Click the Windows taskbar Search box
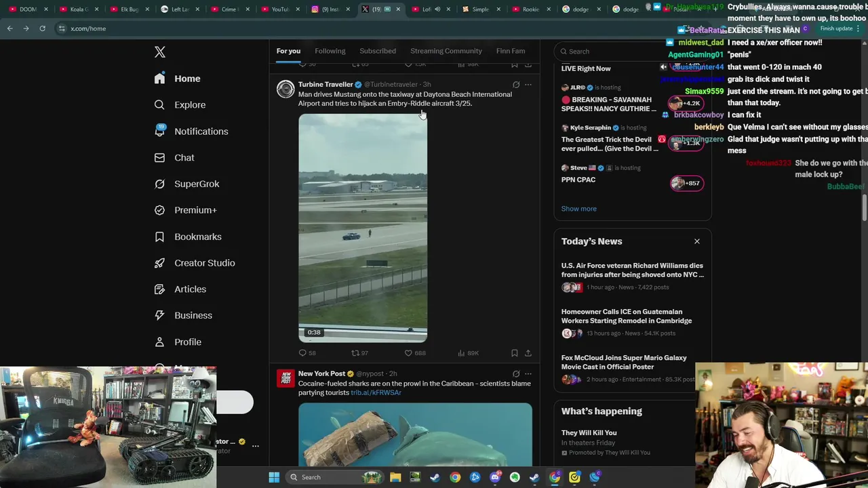 click(x=336, y=477)
